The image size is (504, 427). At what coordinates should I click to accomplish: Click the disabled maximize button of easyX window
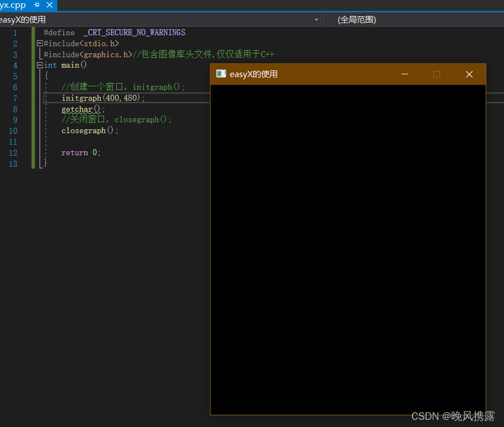[437, 74]
